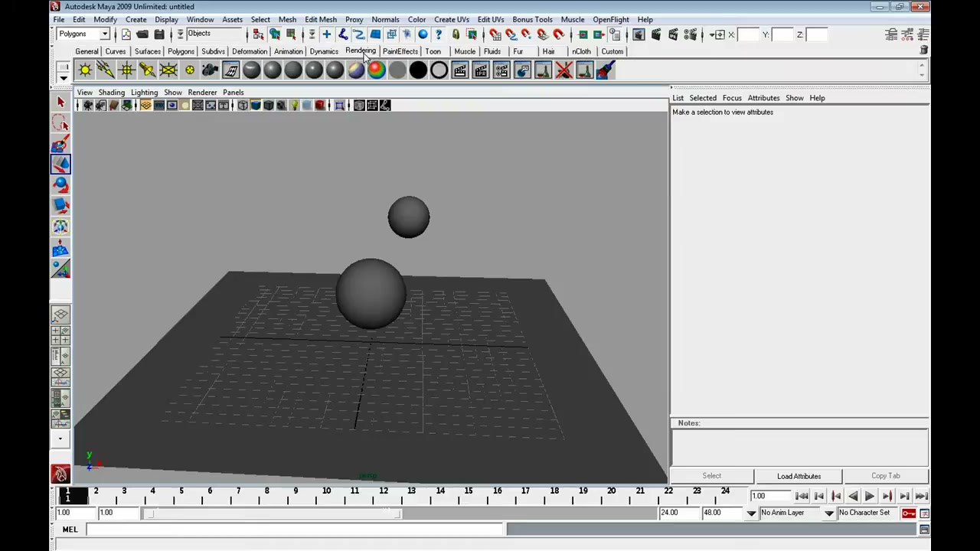
Task: Assign the rainbow ramp shader
Action: click(x=377, y=70)
